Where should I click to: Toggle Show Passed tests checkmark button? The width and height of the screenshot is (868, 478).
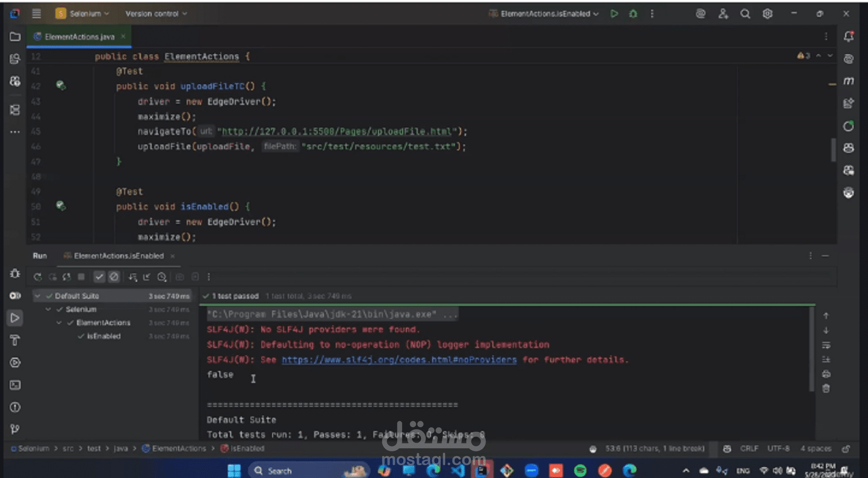pos(99,277)
